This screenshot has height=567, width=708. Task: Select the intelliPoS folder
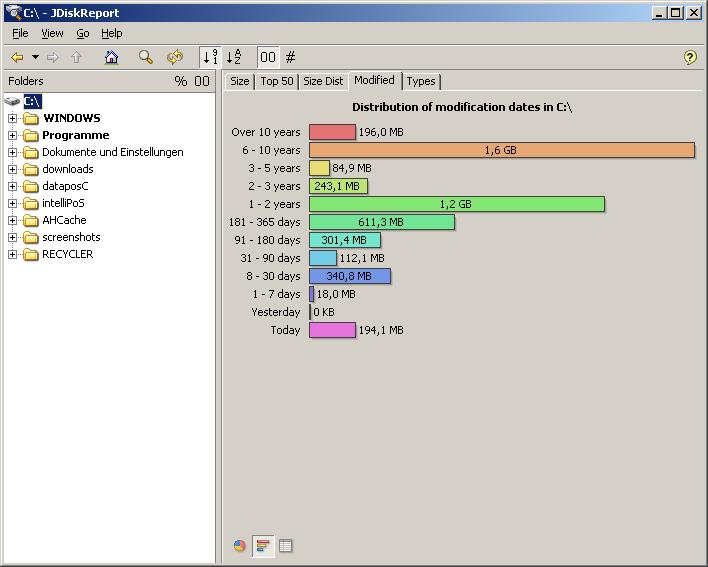(63, 203)
